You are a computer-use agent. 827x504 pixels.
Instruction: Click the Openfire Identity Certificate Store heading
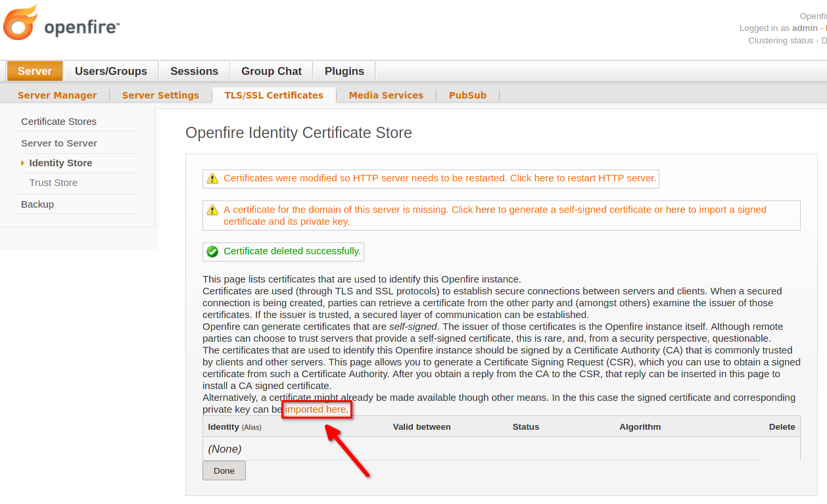(298, 133)
